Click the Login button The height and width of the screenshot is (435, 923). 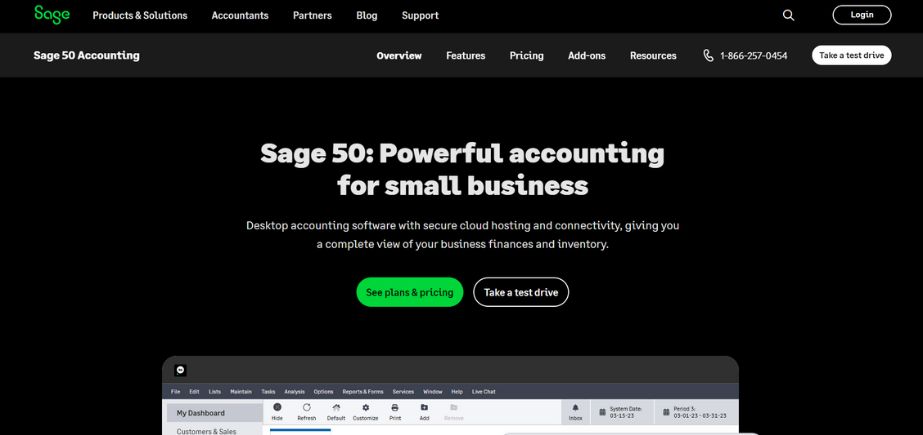point(862,15)
